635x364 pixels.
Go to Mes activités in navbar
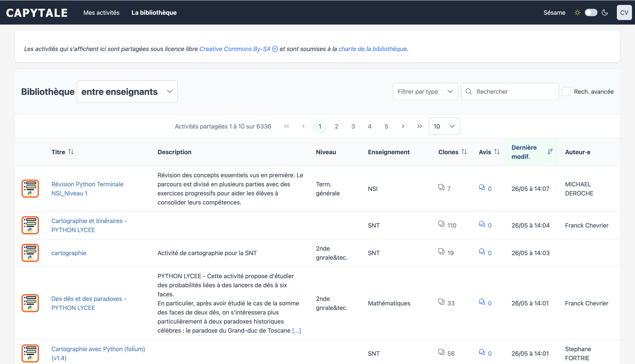coord(101,12)
